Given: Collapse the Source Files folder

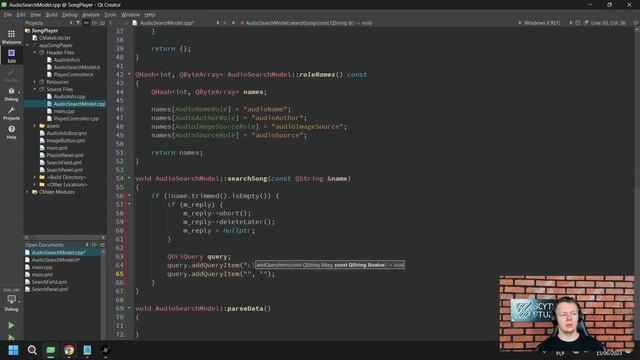Looking at the screenshot, I should tap(35, 89).
